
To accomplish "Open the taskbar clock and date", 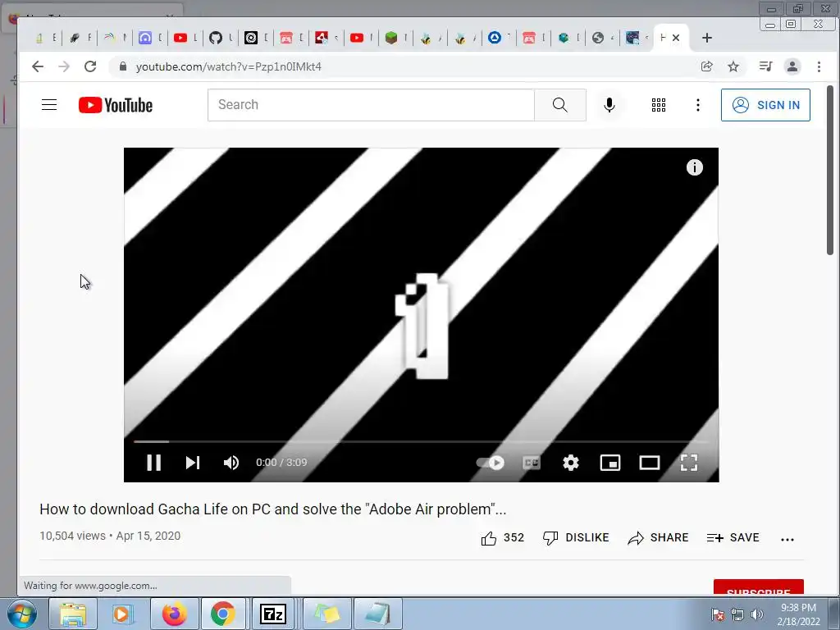I will (x=798, y=614).
